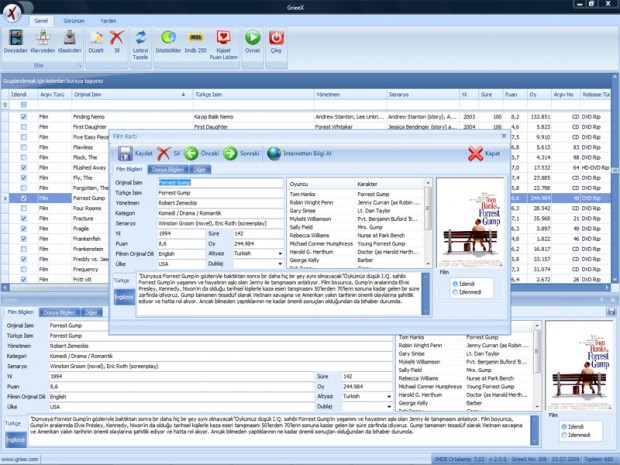The image size is (620, 465).
Task: Click Forrest Gump poster in Film Kartı
Action: pyautogui.click(x=470, y=223)
